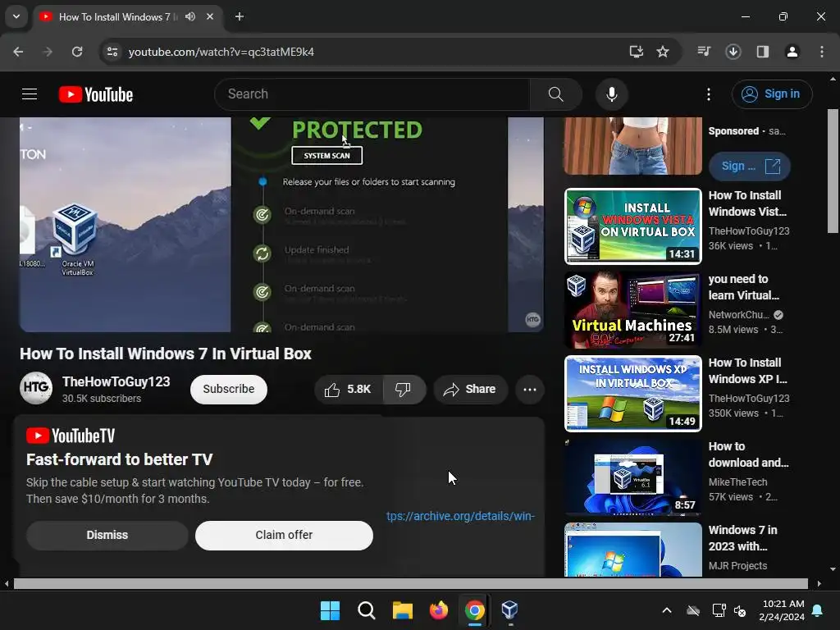This screenshot has width=840, height=630.
Task: Subscribe to TheHowToGuy123
Action: tap(228, 390)
